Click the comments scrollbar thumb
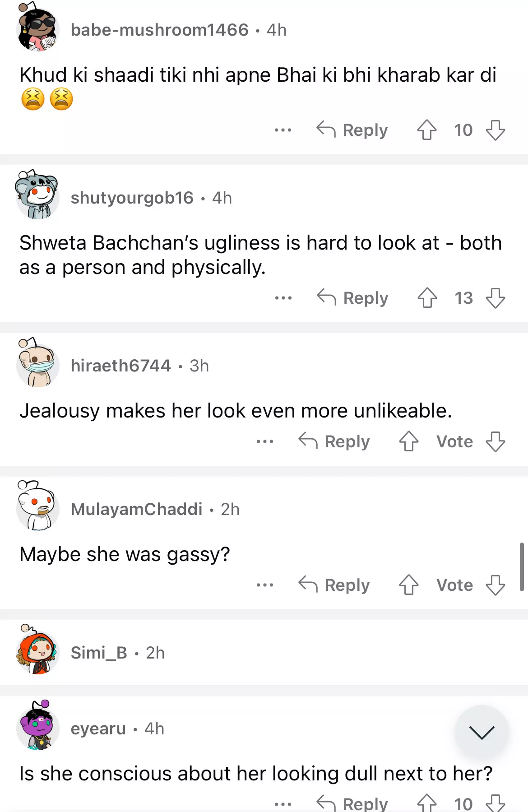528x812 pixels. click(x=522, y=567)
